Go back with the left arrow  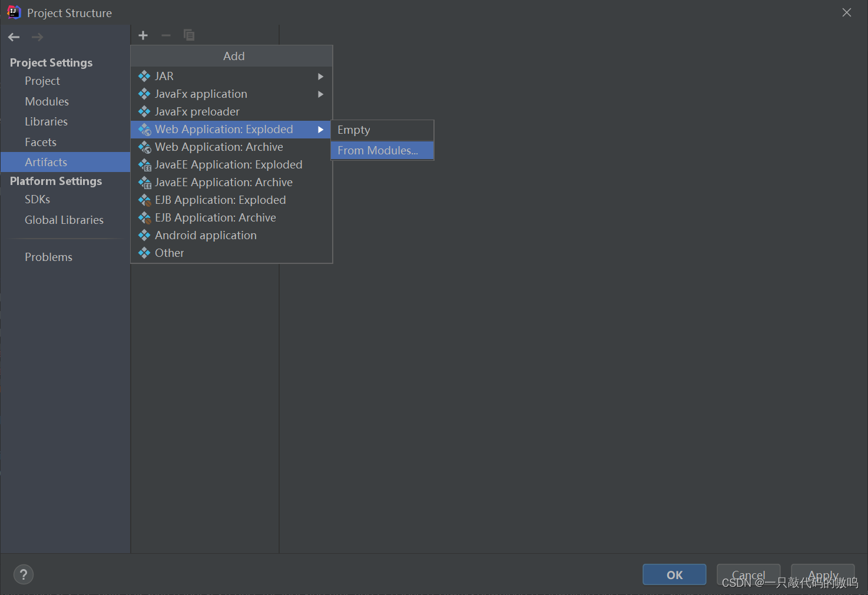[14, 37]
